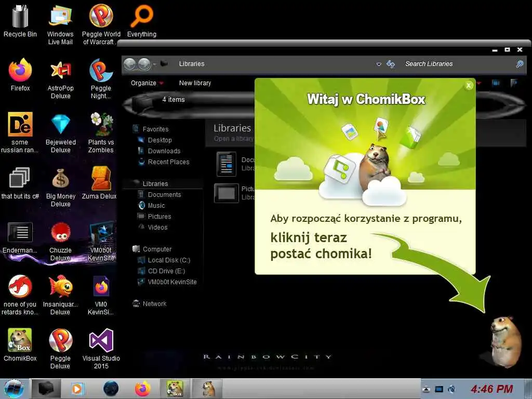The image size is (532, 399).
Task: Launch ChomikBox desktop shortcut
Action: pos(20,344)
